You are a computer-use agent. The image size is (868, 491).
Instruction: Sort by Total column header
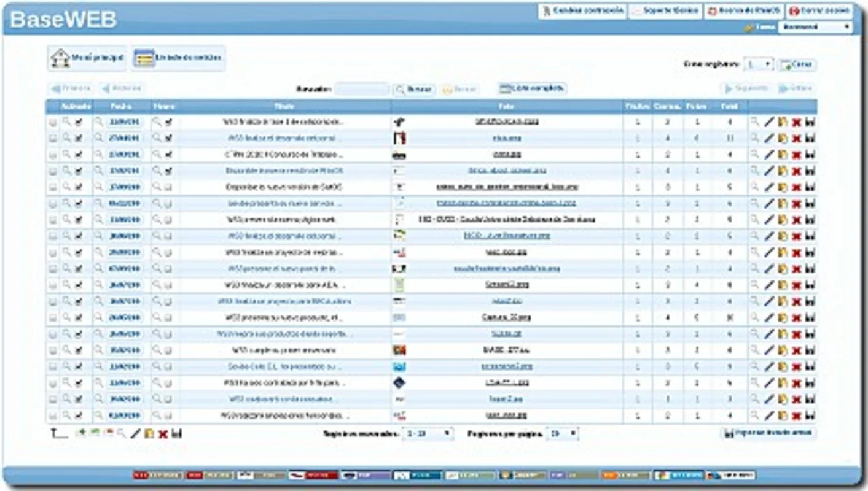[729, 106]
